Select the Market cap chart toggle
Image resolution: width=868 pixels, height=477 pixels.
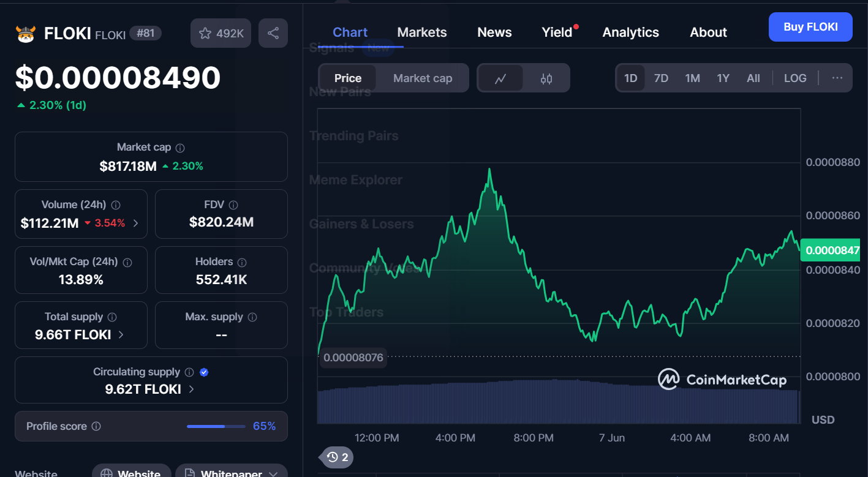tap(423, 78)
